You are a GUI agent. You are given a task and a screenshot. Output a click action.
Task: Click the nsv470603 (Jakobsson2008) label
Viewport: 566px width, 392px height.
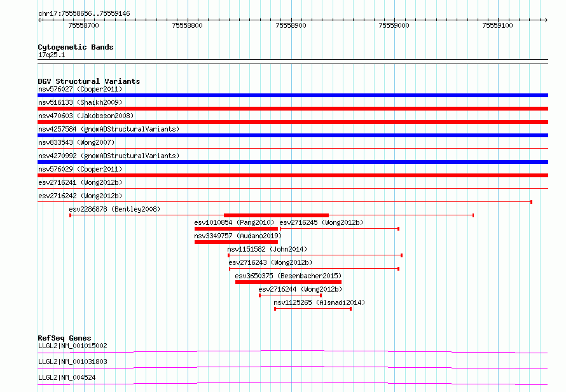click(x=86, y=116)
